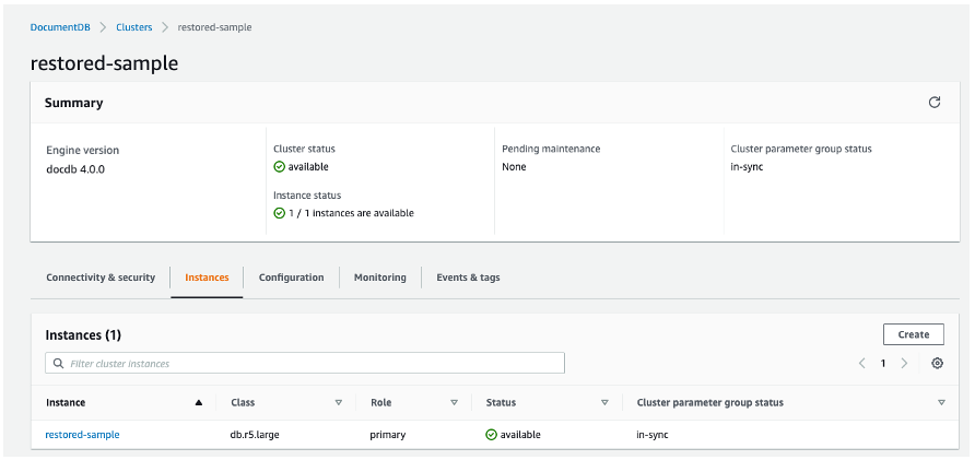Screen dimensions: 977x460
Task: Click the Pending maintenance None value
Action: point(514,167)
